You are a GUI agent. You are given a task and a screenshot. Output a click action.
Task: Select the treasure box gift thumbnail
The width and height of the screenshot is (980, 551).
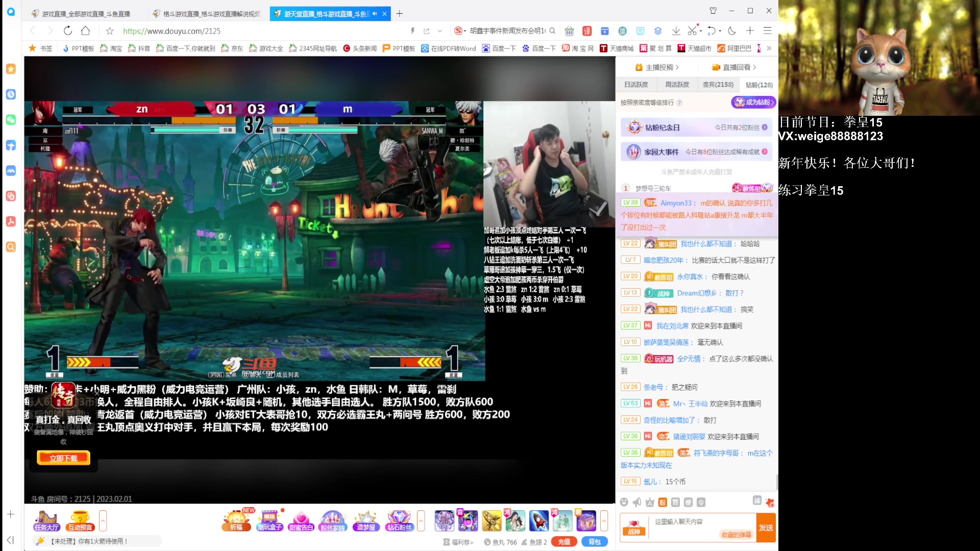(586, 521)
